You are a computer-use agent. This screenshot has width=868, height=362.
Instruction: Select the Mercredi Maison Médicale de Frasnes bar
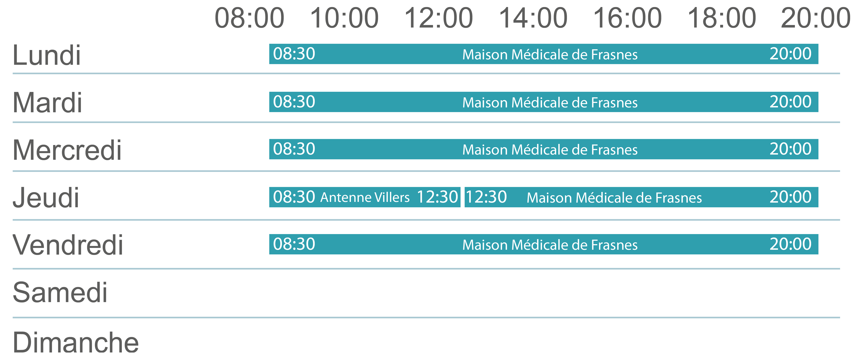pyautogui.click(x=544, y=149)
